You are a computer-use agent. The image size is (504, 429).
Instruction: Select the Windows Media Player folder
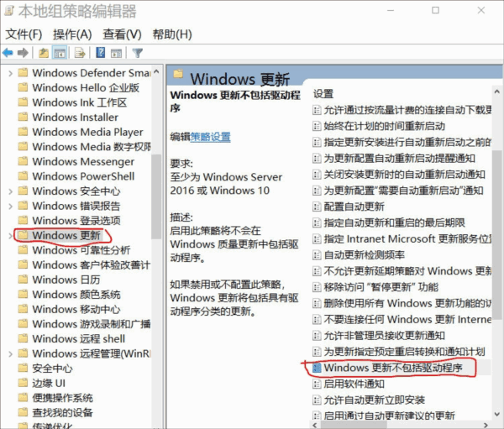pyautogui.click(x=87, y=132)
